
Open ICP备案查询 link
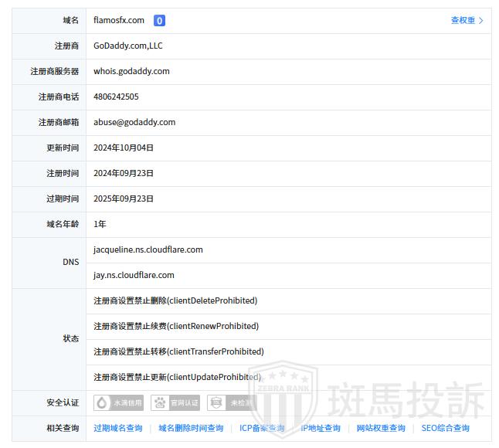click(262, 429)
